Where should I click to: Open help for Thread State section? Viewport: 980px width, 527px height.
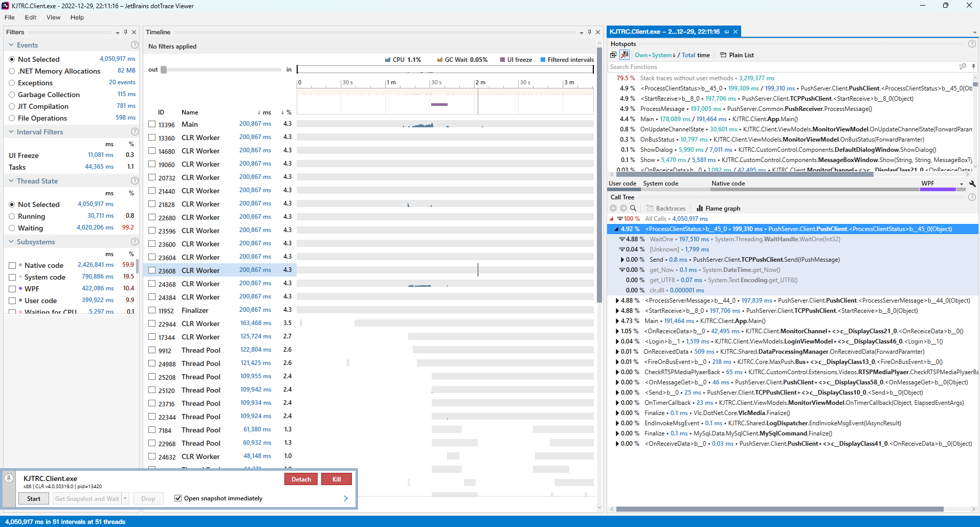coord(135,181)
